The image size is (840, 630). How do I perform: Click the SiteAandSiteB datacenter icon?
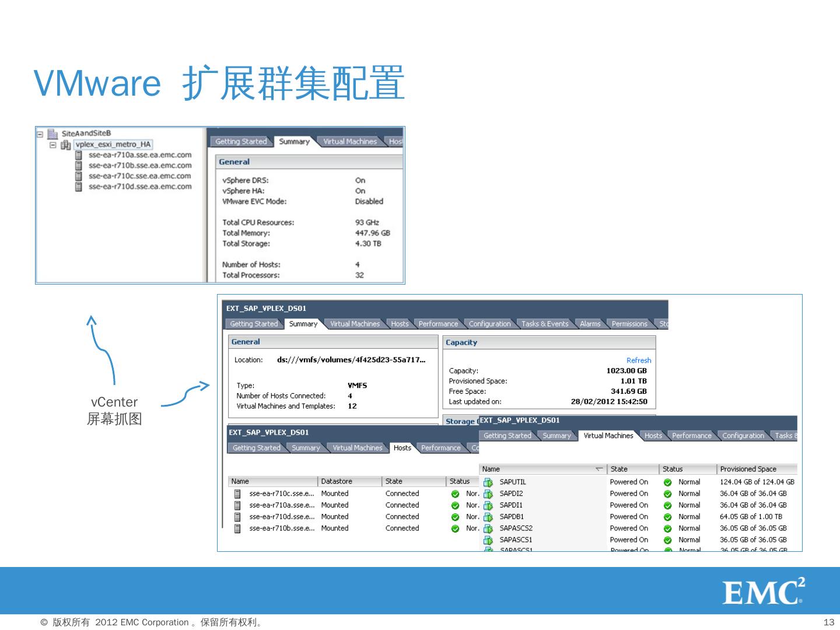[51, 132]
